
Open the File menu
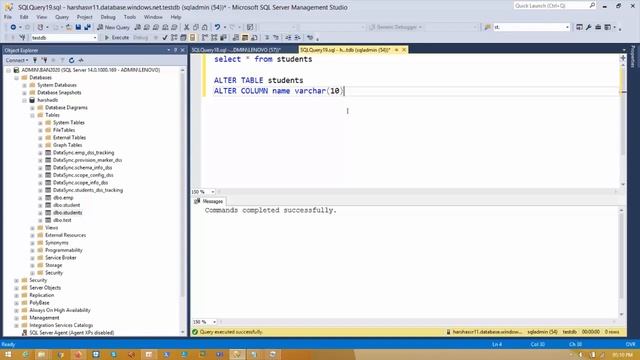click(x=8, y=17)
